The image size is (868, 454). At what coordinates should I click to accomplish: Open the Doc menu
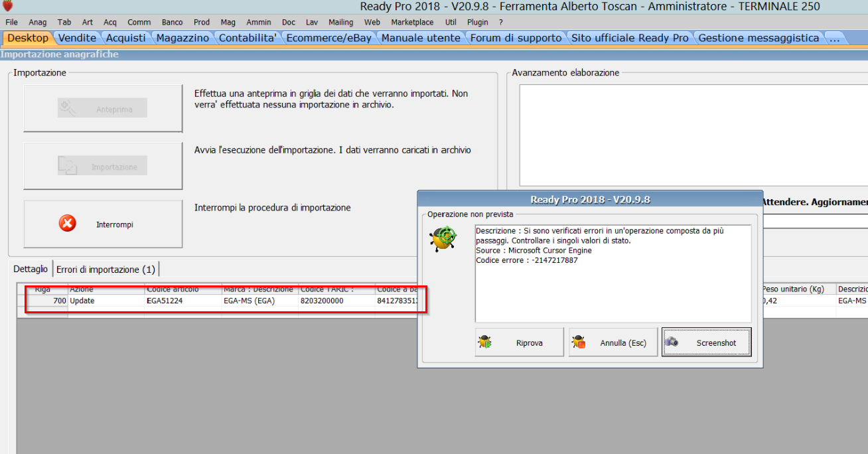tap(289, 22)
